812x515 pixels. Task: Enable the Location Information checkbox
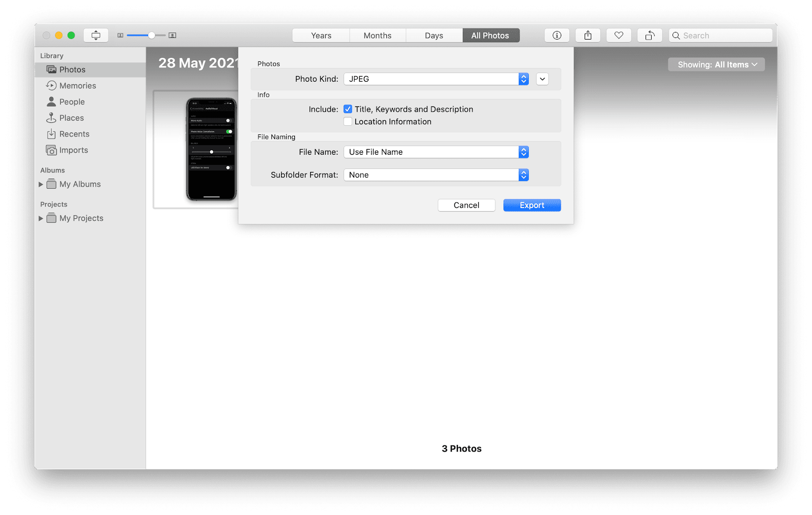(x=348, y=122)
